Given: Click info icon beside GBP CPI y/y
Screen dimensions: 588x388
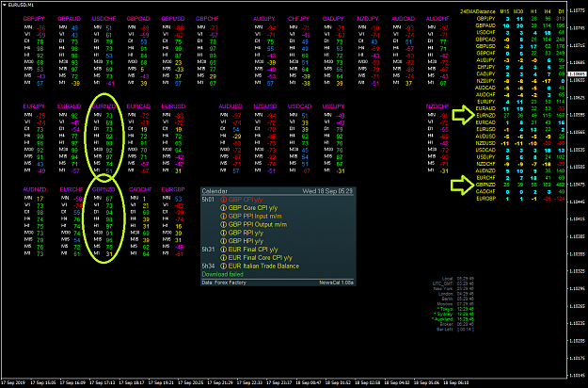Looking at the screenshot, I should 224,200.
